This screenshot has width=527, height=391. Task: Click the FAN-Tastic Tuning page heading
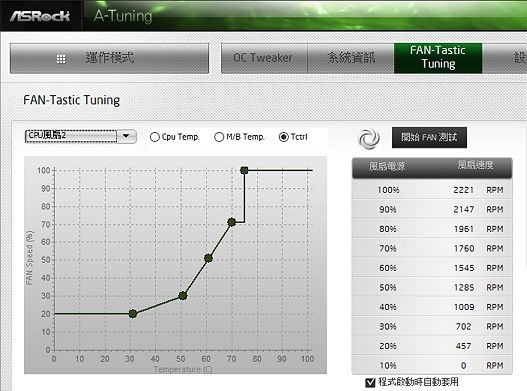(71, 100)
